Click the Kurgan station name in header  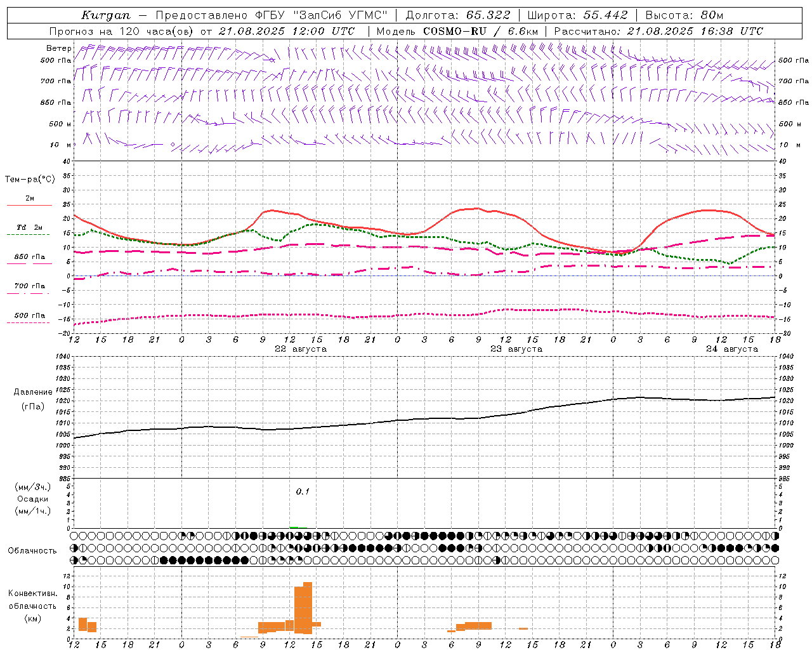106,15
